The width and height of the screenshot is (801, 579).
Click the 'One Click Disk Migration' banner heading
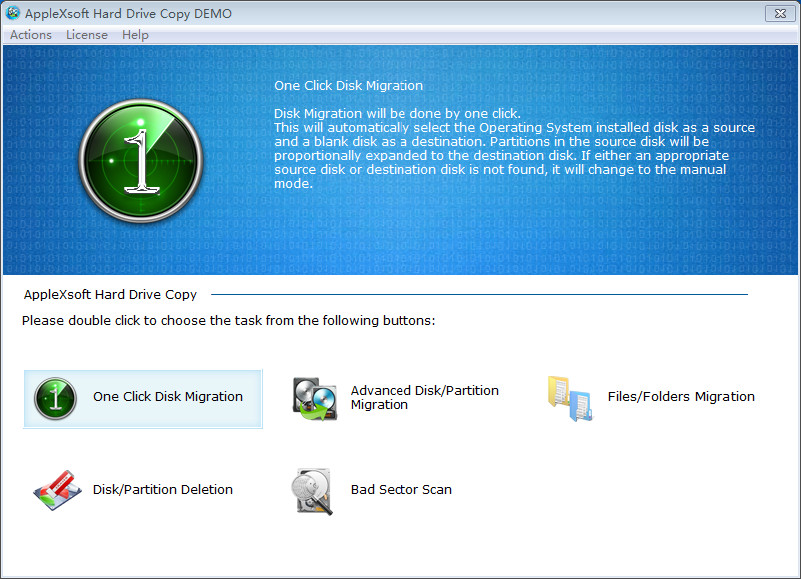click(x=348, y=85)
